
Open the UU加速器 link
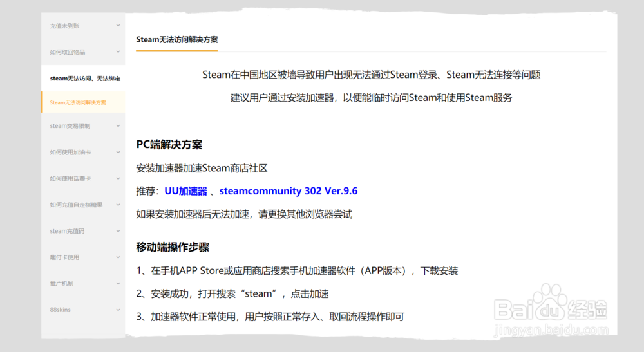(185, 191)
